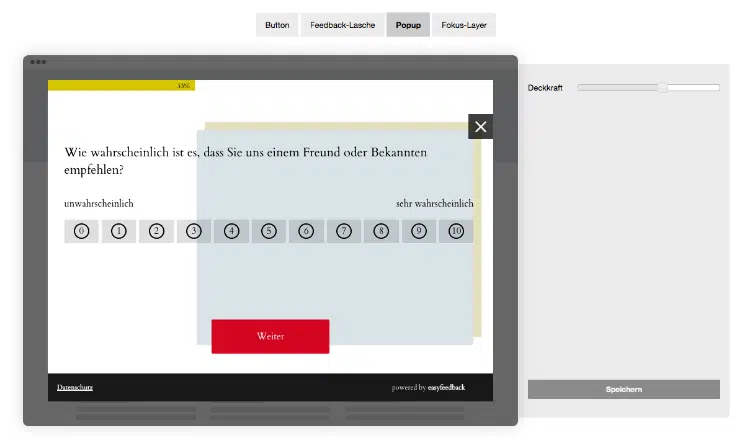Choose rating 5 on the scale
The image size is (750, 443).
269,231
